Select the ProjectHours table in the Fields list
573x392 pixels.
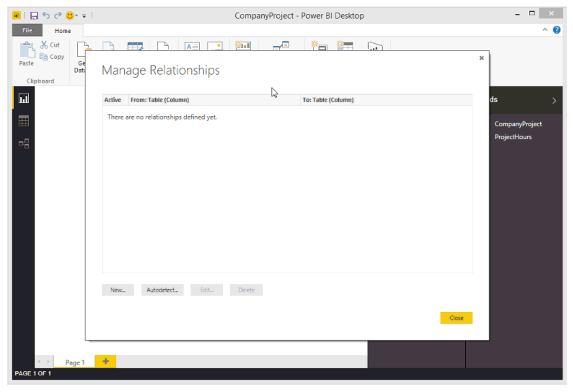[513, 137]
